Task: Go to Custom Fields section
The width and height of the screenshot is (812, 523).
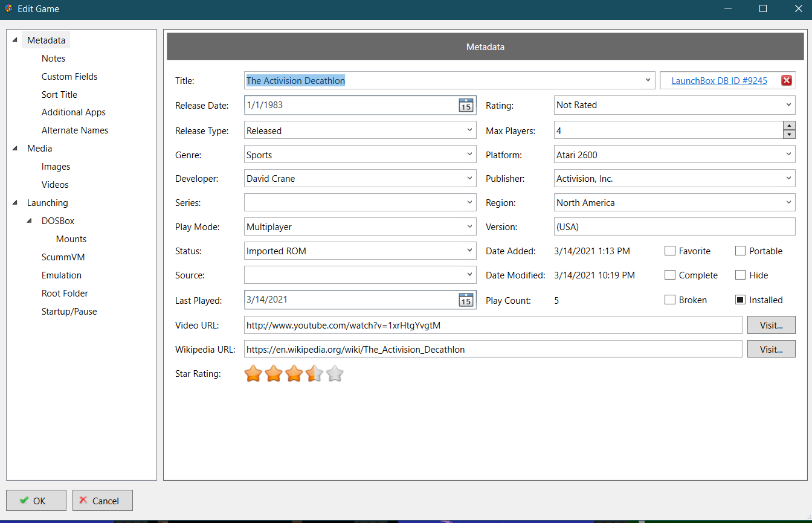Action: point(69,77)
